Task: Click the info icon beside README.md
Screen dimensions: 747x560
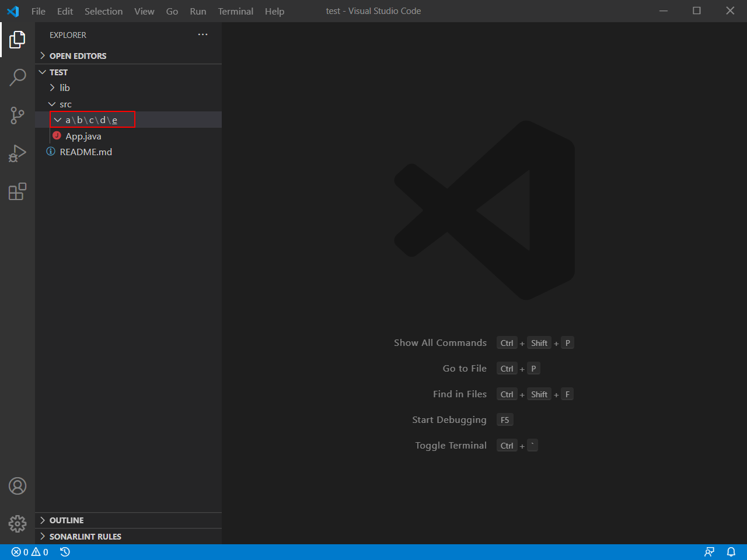Action: [x=51, y=152]
